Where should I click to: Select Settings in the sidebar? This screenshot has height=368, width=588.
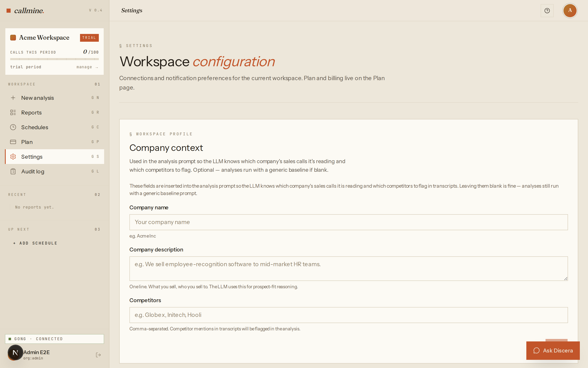click(x=55, y=156)
